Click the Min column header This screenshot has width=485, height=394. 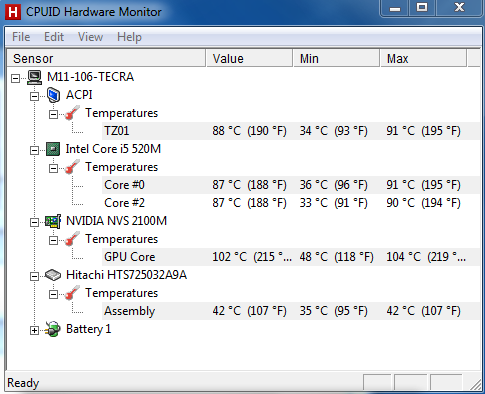point(336,59)
